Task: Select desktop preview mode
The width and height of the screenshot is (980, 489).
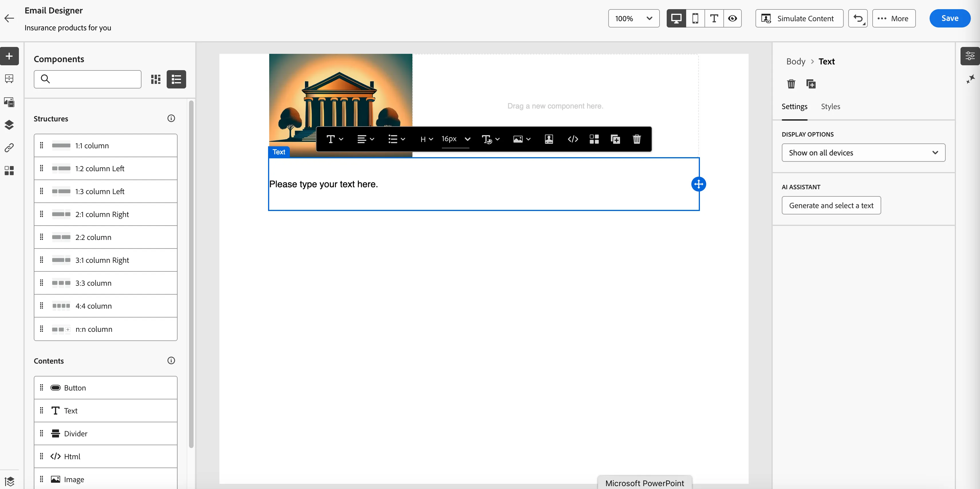Action: [676, 18]
